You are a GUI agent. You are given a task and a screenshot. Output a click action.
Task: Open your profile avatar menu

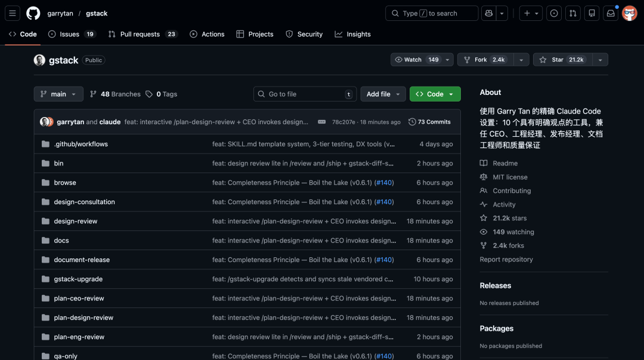(x=630, y=13)
